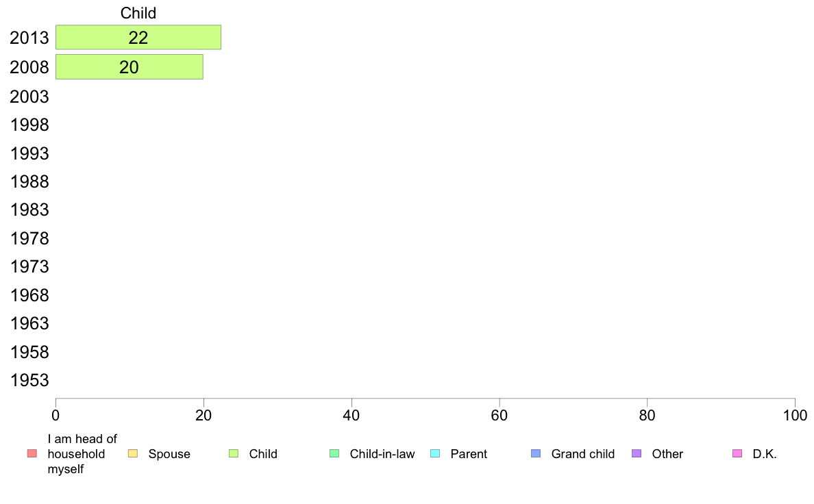Screen dimensions: 814x504
Task: Click the yellow Spouse legend swatch
Action: coord(133,453)
